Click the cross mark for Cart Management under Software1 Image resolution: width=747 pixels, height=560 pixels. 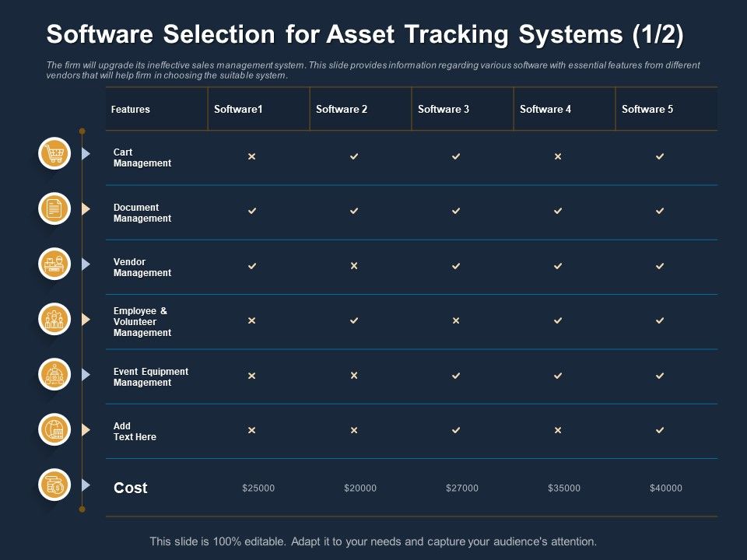(x=251, y=156)
